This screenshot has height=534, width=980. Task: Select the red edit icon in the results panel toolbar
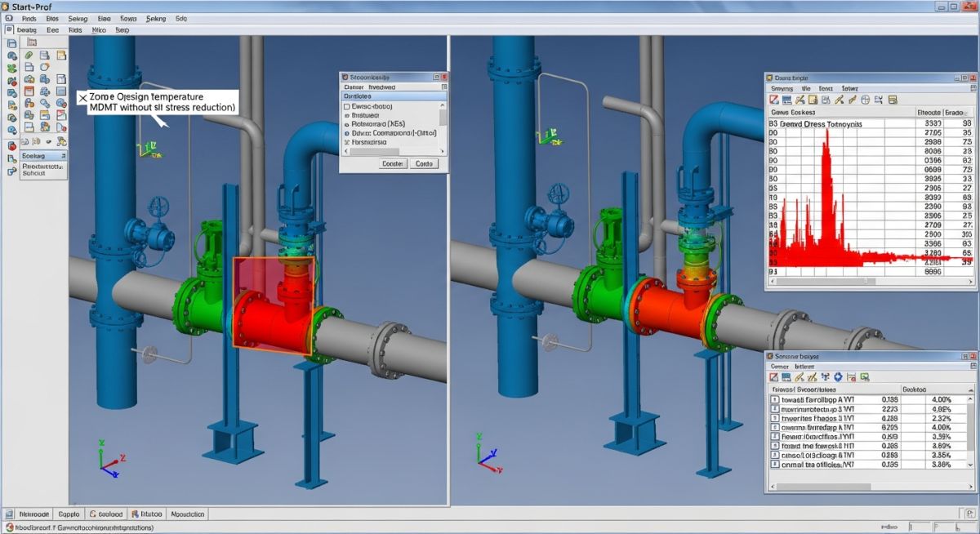[x=773, y=100]
